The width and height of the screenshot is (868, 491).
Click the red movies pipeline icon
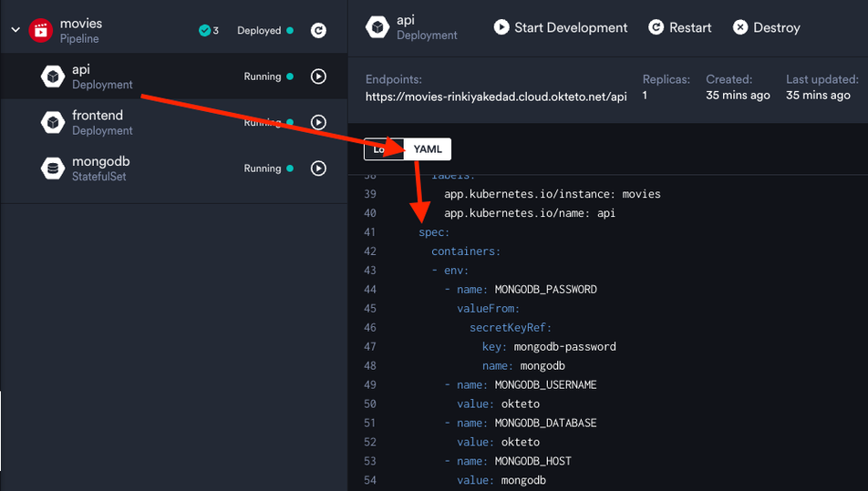(x=40, y=30)
